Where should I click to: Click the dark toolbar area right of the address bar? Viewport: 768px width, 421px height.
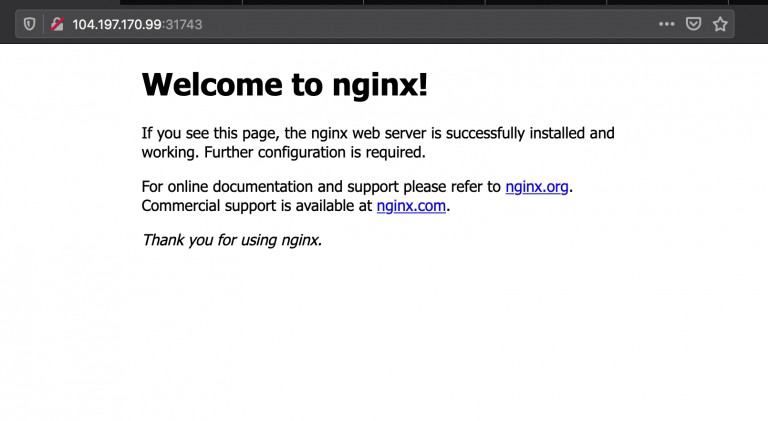pos(751,24)
